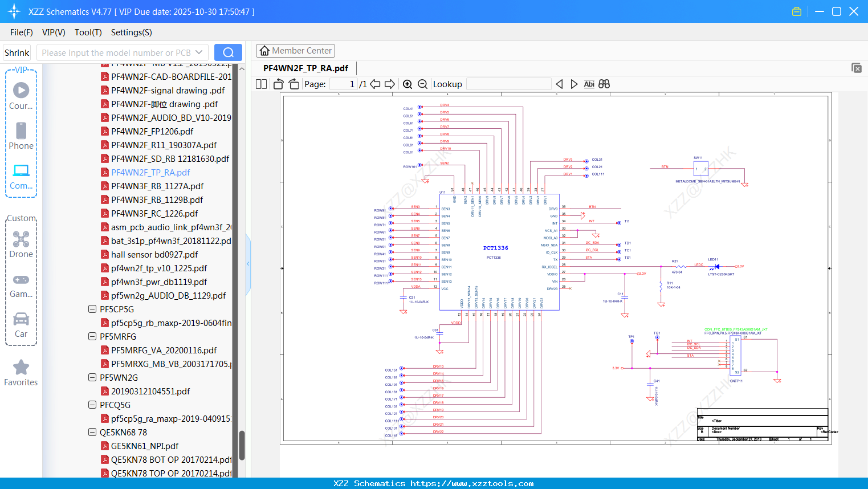Collapse the PF5CP5G folder
Viewport: 868px width, 489px height.
click(x=92, y=309)
